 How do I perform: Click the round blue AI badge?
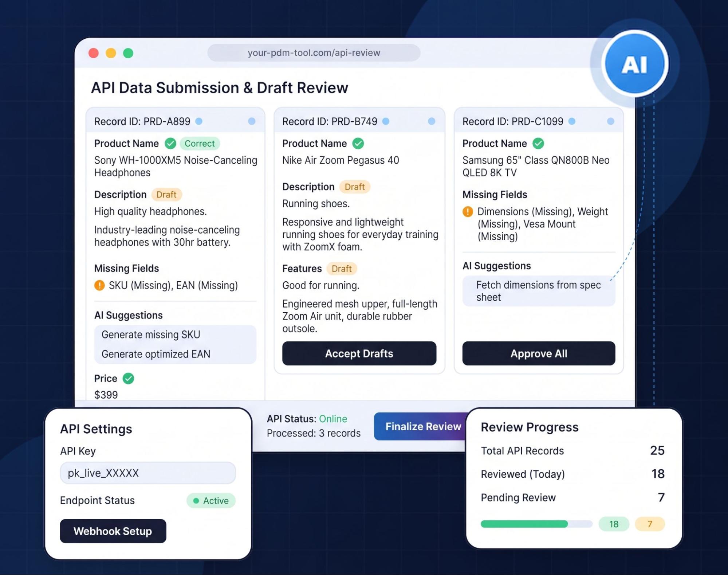pos(634,64)
